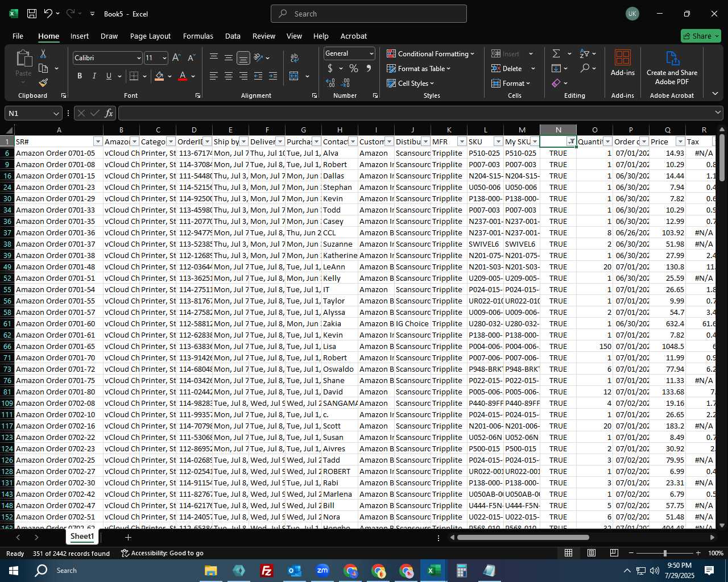The height and width of the screenshot is (582, 728).
Task: Open the File menu
Action: [18, 36]
